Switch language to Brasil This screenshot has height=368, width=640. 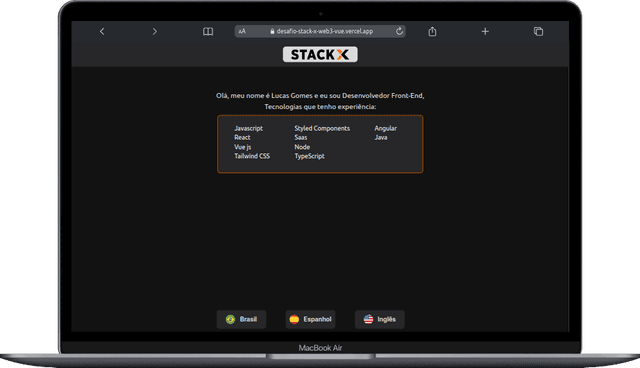pos(241,319)
